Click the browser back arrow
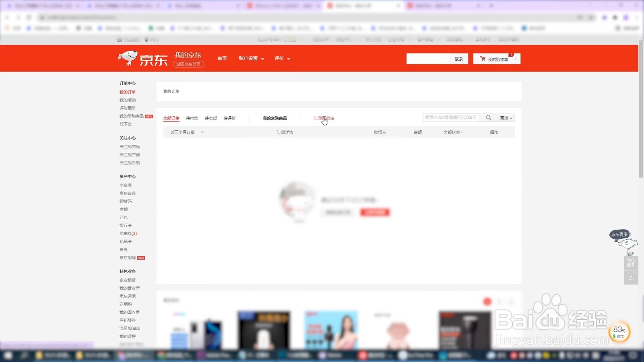 click(7, 17)
